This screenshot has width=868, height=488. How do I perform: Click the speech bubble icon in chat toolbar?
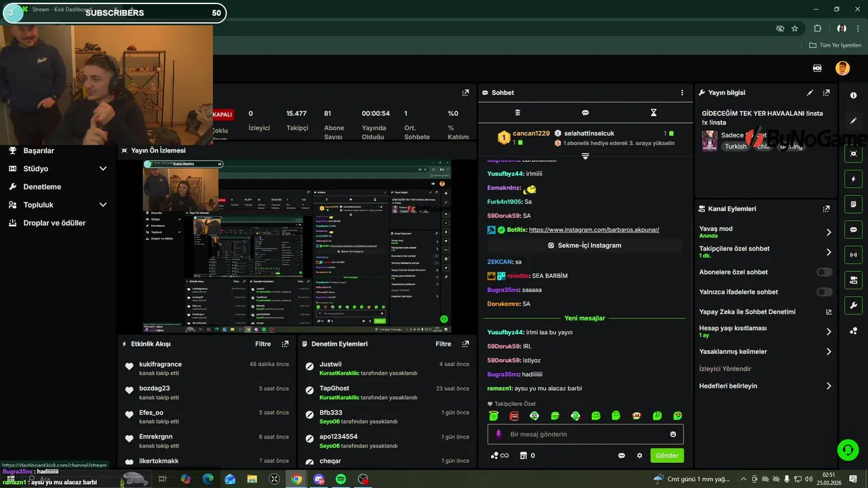click(585, 113)
